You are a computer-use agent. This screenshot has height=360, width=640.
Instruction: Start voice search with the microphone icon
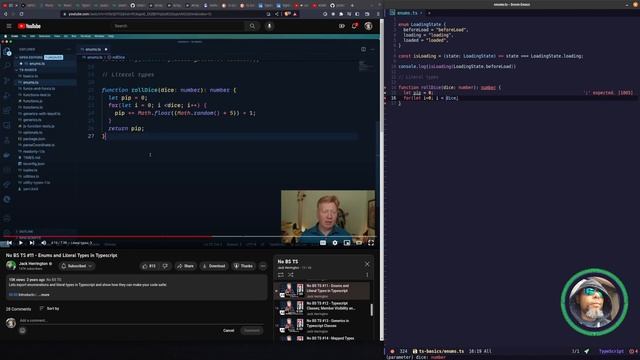tap(269, 26)
